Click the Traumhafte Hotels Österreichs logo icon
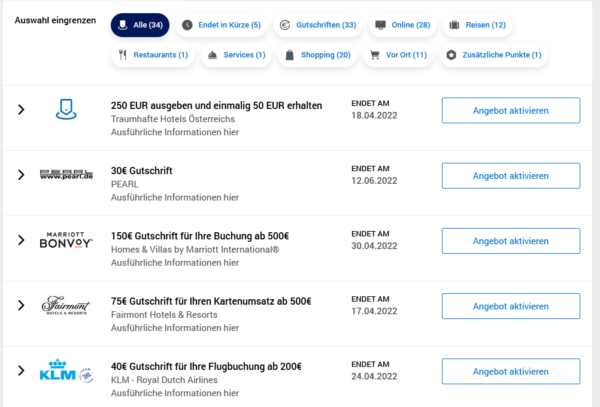The width and height of the screenshot is (600, 407). (66, 111)
